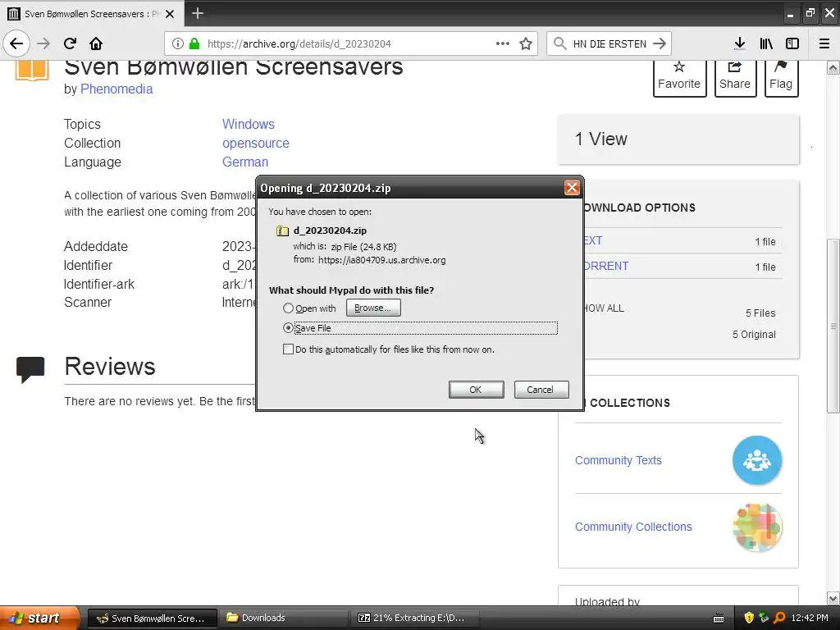The image size is (840, 630).
Task: Click the 1 View counter text
Action: [601, 139]
